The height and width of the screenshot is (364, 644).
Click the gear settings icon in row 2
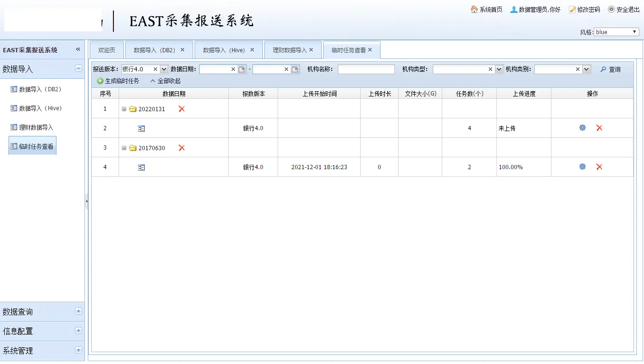point(582,128)
